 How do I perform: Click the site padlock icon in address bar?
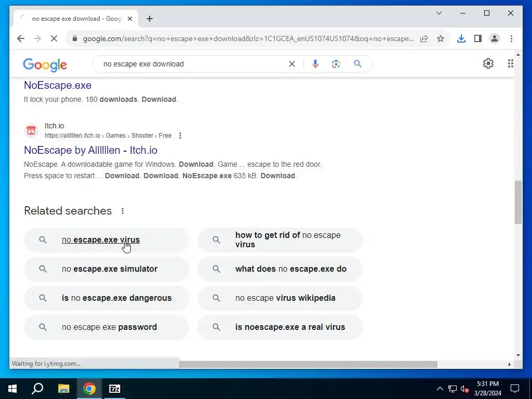pyautogui.click(x=75, y=38)
